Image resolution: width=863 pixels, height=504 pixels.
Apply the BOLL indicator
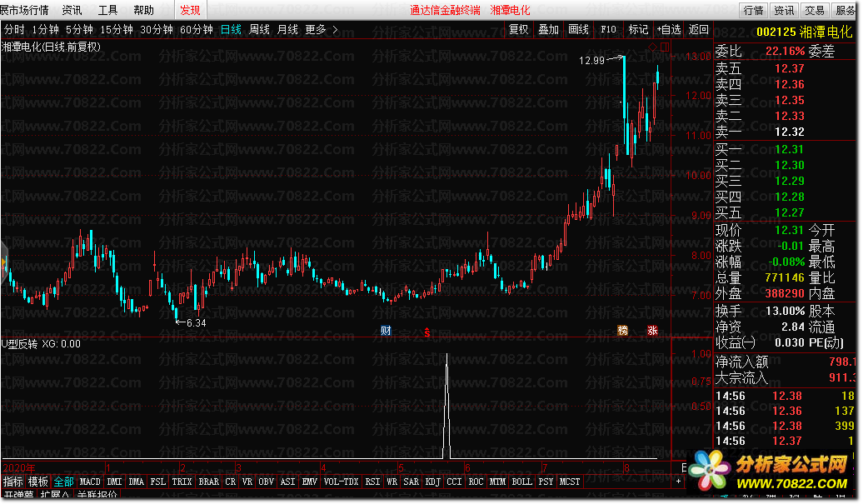coord(521,482)
